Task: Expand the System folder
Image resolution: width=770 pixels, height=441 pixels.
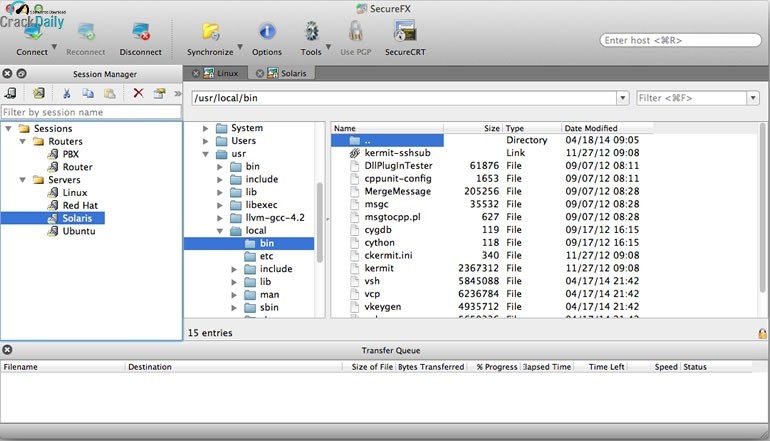Action: tap(205, 128)
